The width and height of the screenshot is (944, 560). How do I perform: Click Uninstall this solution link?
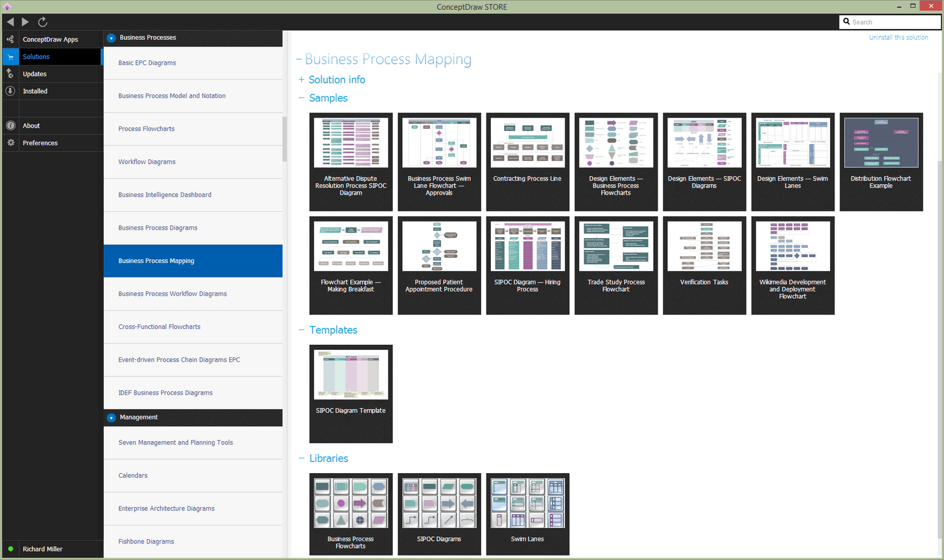898,38
